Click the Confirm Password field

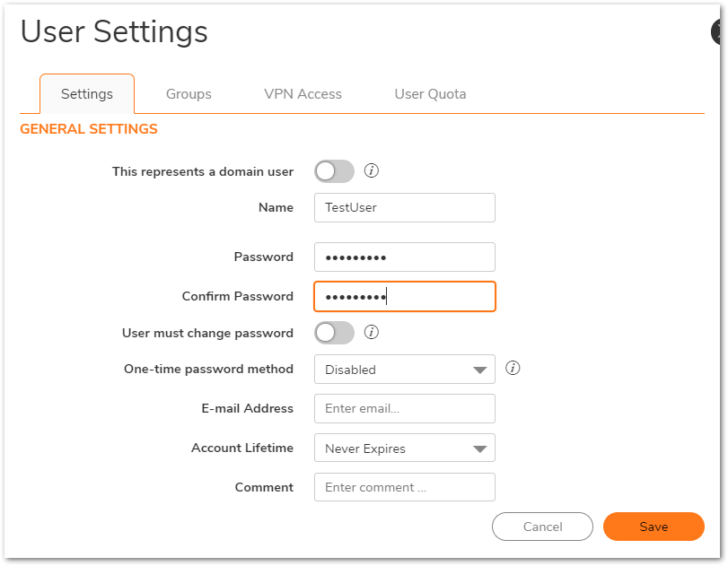point(404,296)
